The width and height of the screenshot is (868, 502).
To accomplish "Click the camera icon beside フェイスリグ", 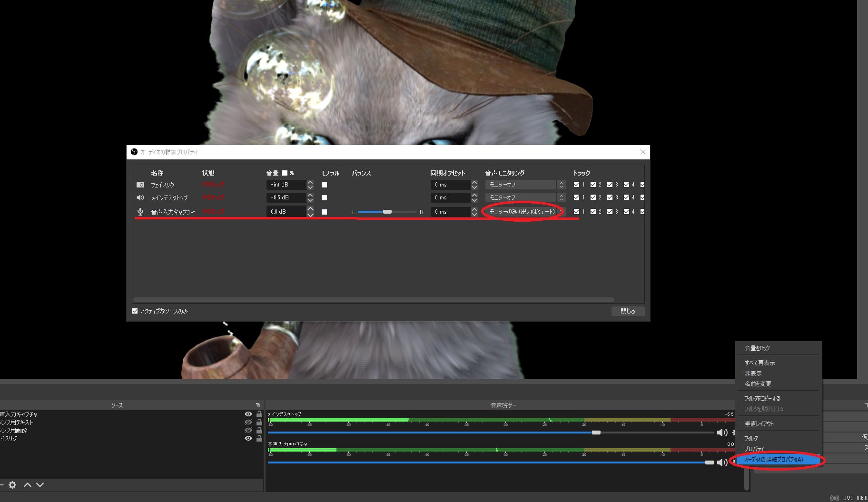I will (x=140, y=185).
